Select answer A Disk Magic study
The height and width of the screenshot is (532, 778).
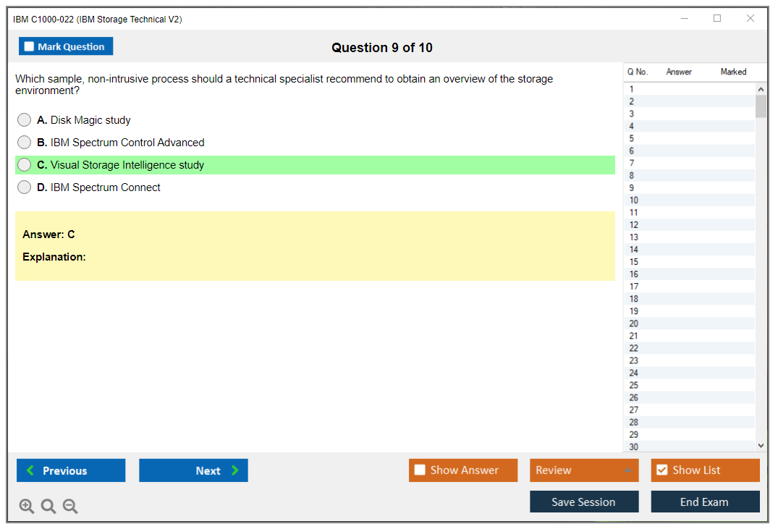pyautogui.click(x=25, y=120)
